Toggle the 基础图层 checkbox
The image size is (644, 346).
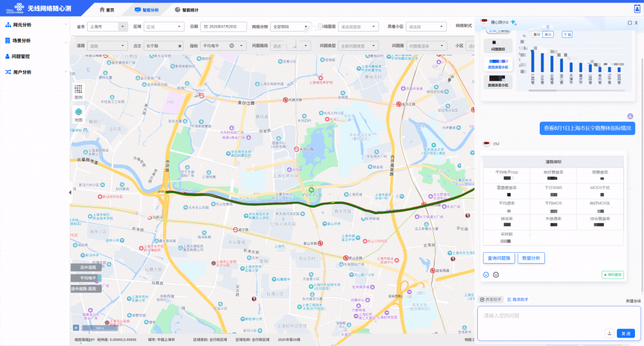click(320, 26)
